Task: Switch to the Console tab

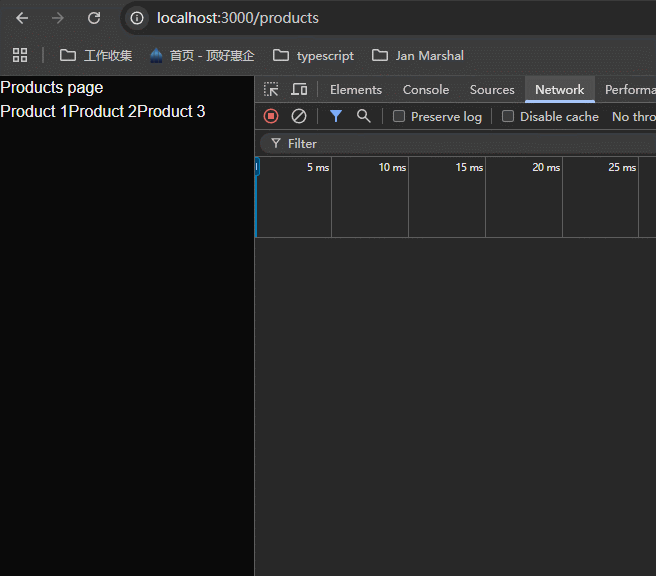Action: click(426, 90)
